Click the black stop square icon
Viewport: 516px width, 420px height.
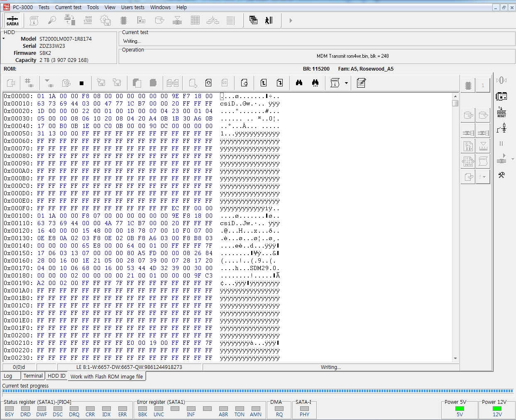81,83
